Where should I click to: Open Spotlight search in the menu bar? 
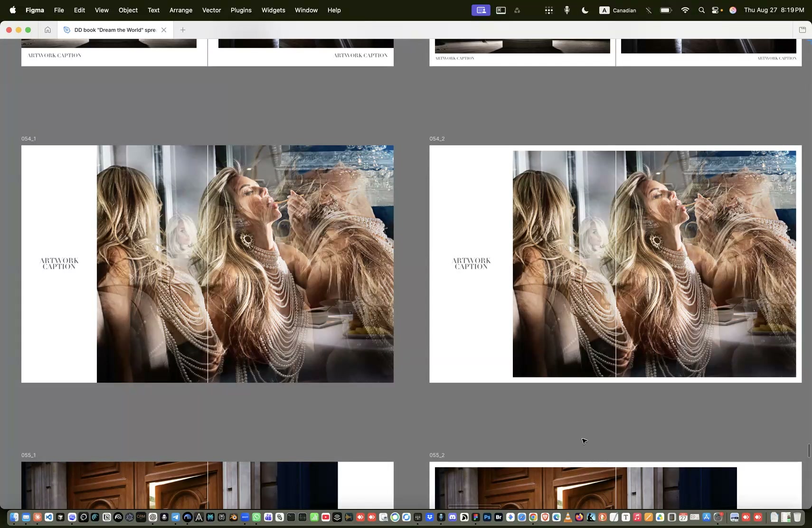(701, 10)
